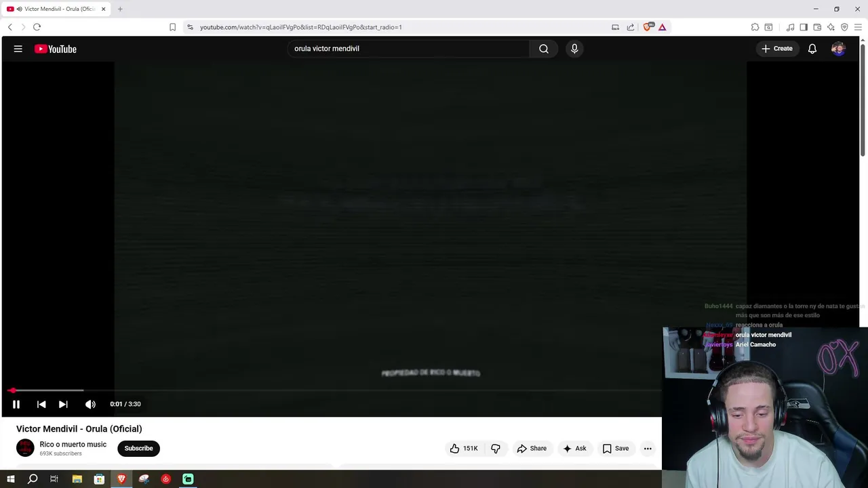This screenshot has height=488, width=868.
Task: Open the Rico o muerto music channel avatar
Action: [x=25, y=448]
